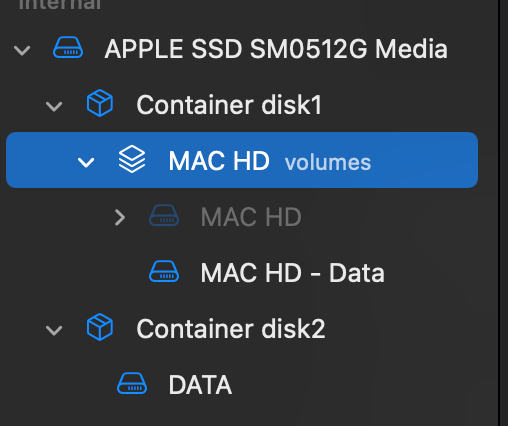The image size is (508, 426).
Task: Click the Container disk2 cube icon
Action: 100,327
